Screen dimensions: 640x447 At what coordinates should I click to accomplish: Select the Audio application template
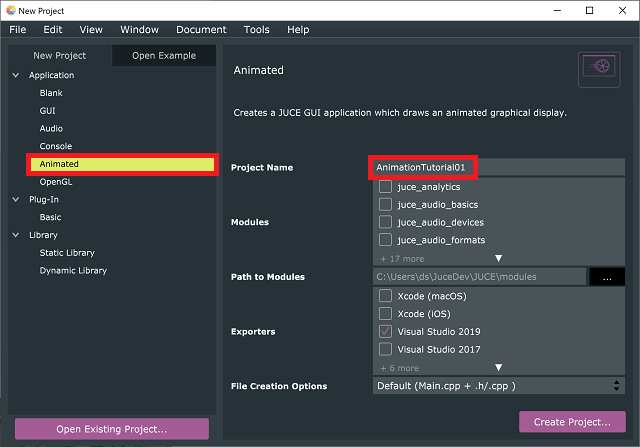click(x=51, y=129)
